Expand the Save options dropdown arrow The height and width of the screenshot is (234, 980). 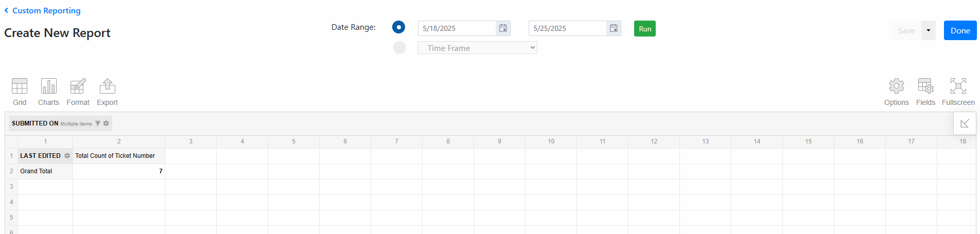tap(929, 31)
